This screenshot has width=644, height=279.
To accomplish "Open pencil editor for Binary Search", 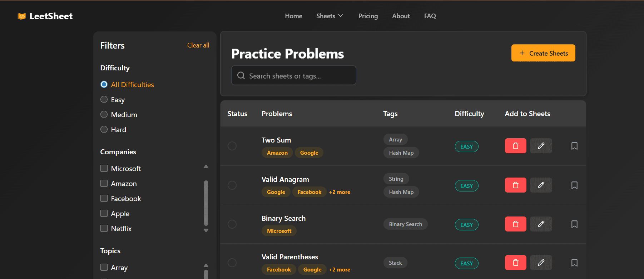I will coord(541,224).
